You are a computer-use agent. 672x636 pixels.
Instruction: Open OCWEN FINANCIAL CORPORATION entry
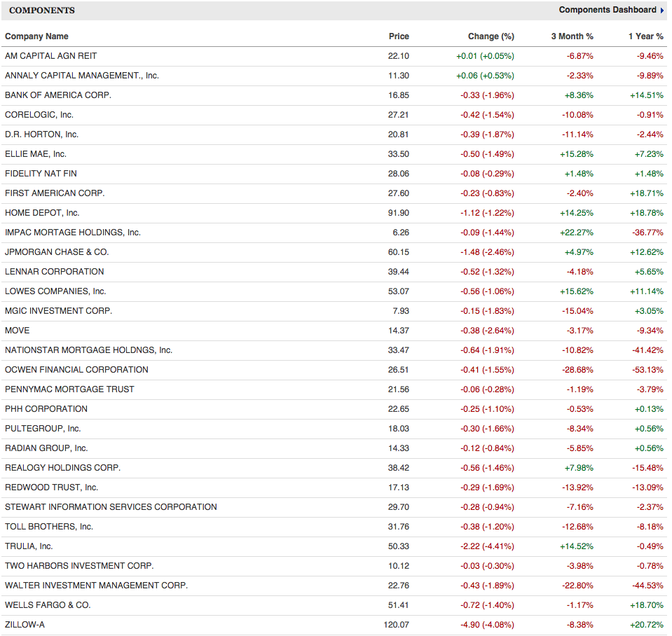click(x=76, y=370)
